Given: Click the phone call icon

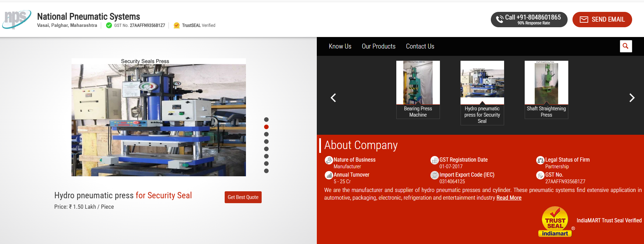Looking at the screenshot, I should (500, 19).
